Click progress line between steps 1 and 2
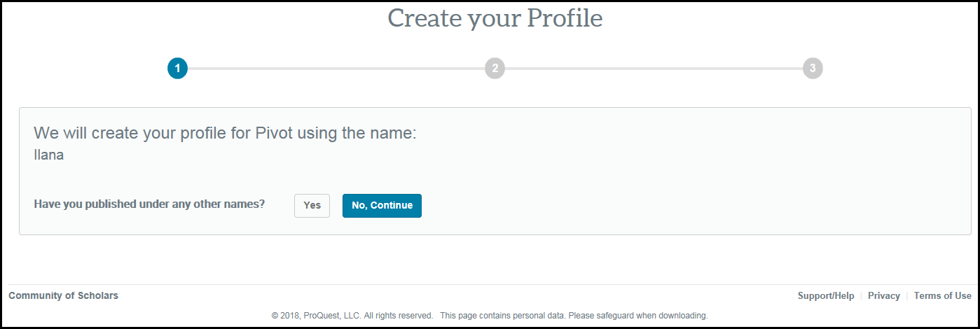Image resolution: width=980 pixels, height=329 pixels. (x=336, y=69)
